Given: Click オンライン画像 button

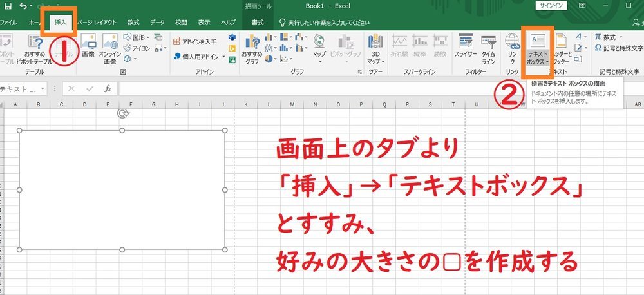Looking at the screenshot, I should coord(110,50).
